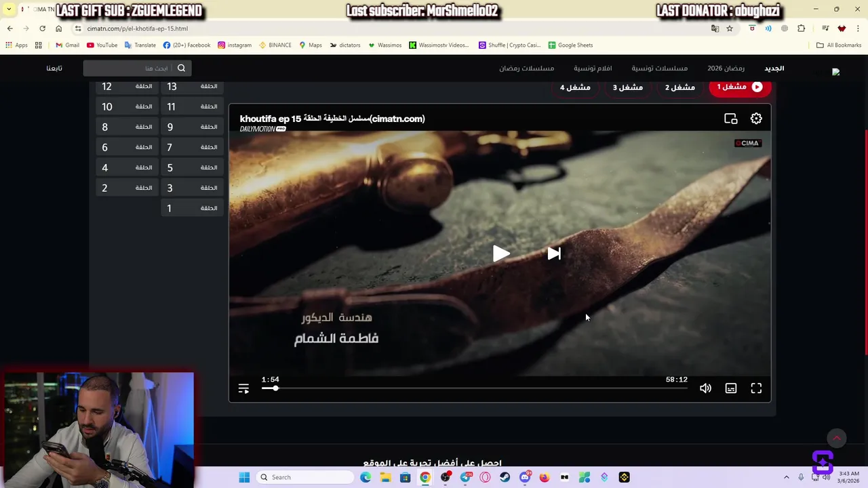Screen dimensions: 868x488
Task: Open the browser home page
Action: pyautogui.click(x=58, y=28)
